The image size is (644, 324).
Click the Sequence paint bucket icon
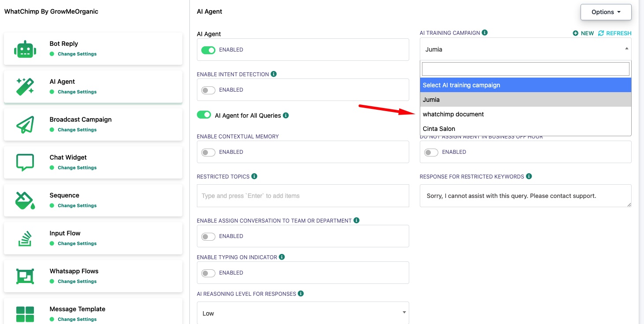tap(25, 200)
